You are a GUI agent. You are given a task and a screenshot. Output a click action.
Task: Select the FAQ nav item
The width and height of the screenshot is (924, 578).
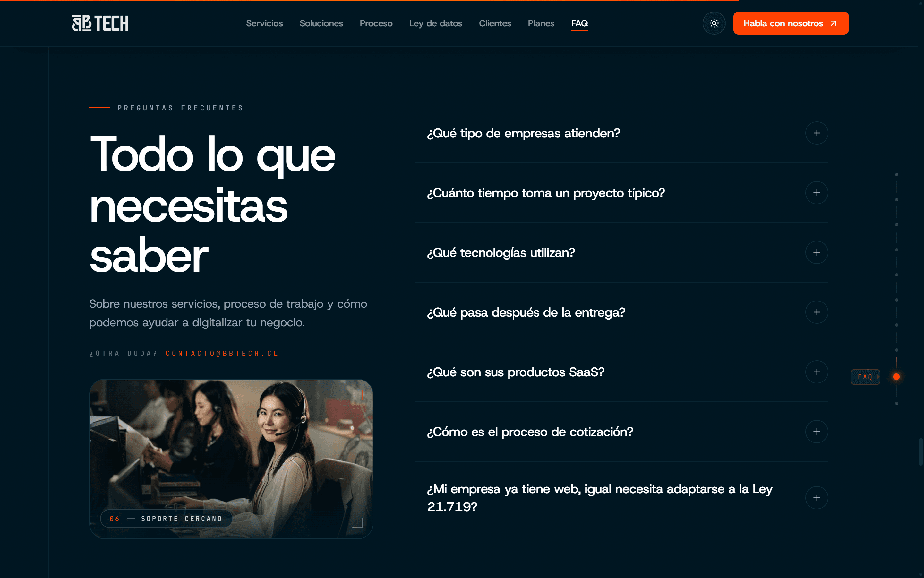pos(579,23)
